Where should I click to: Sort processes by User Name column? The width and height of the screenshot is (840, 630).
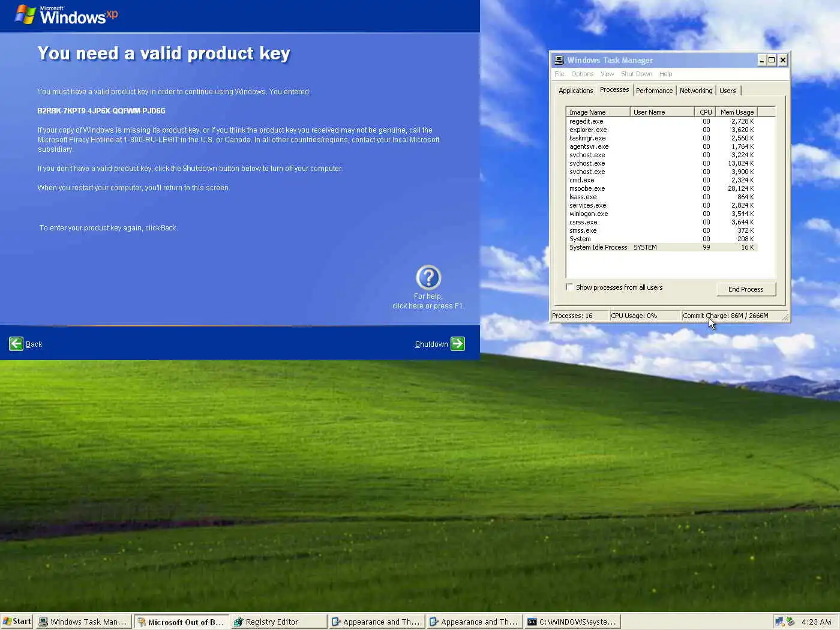(x=662, y=112)
